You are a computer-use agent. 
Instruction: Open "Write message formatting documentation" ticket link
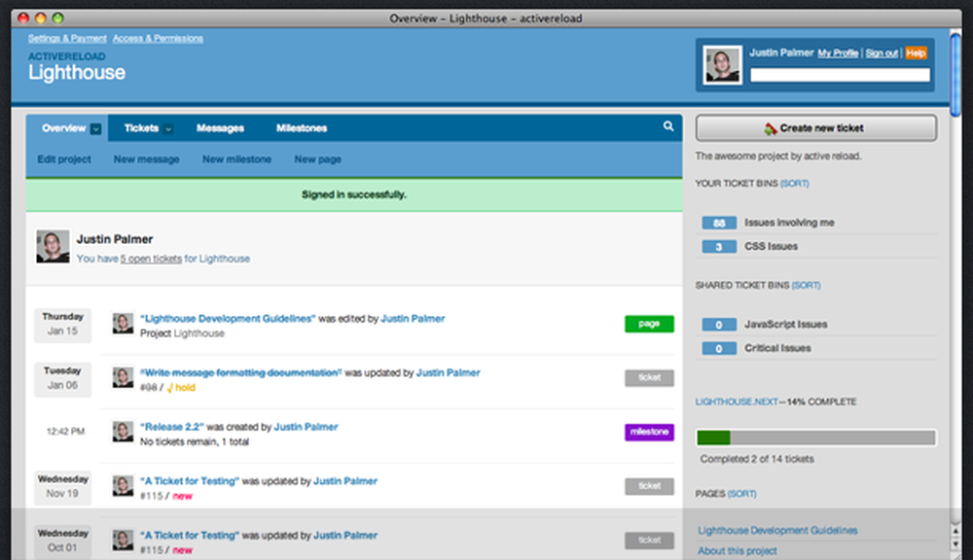click(240, 372)
